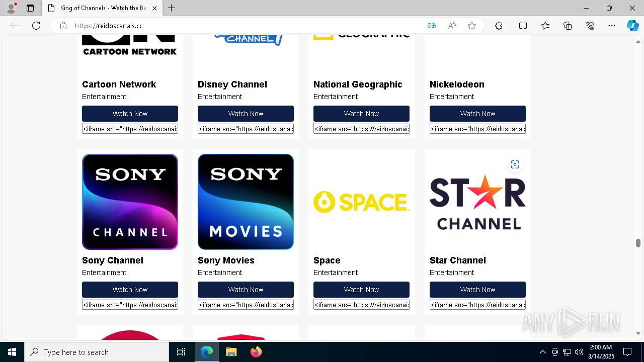Select Nickelodeon iframe code field

[477, 129]
